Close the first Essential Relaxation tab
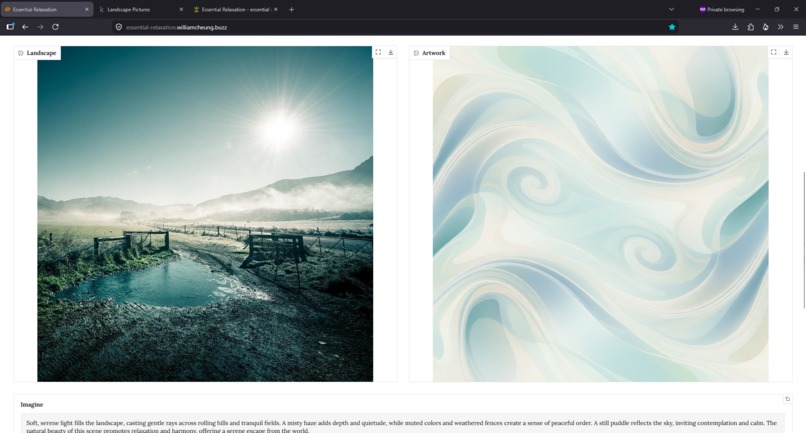Screen dimensions: 806x433 tap(86, 9)
